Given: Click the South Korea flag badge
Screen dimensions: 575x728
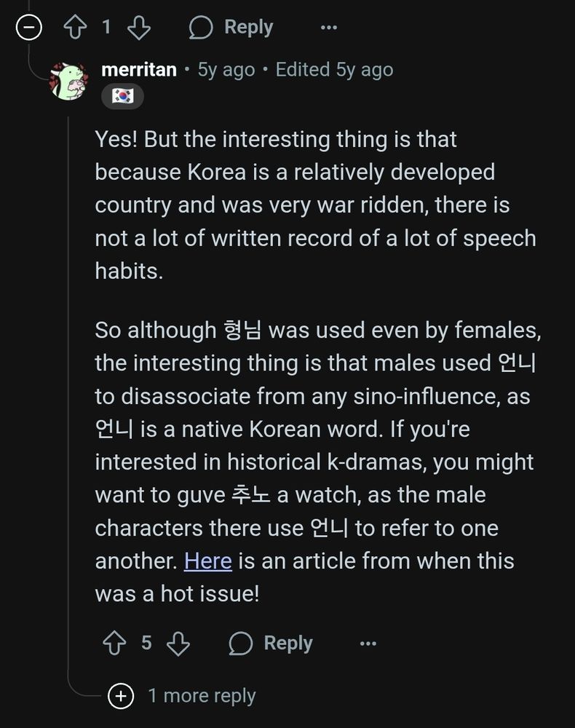Looking at the screenshot, I should 122,95.
